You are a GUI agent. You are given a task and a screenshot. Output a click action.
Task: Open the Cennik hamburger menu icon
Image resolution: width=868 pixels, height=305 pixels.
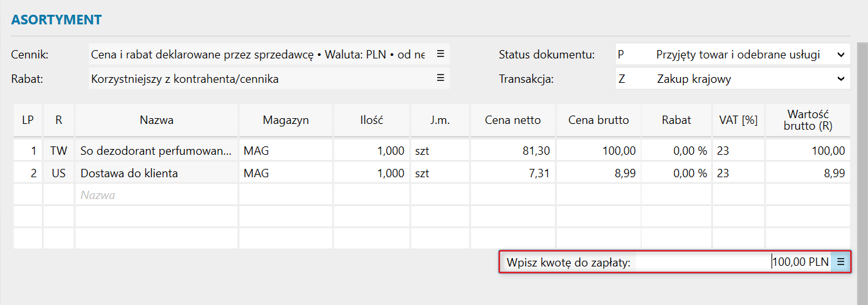coord(440,55)
